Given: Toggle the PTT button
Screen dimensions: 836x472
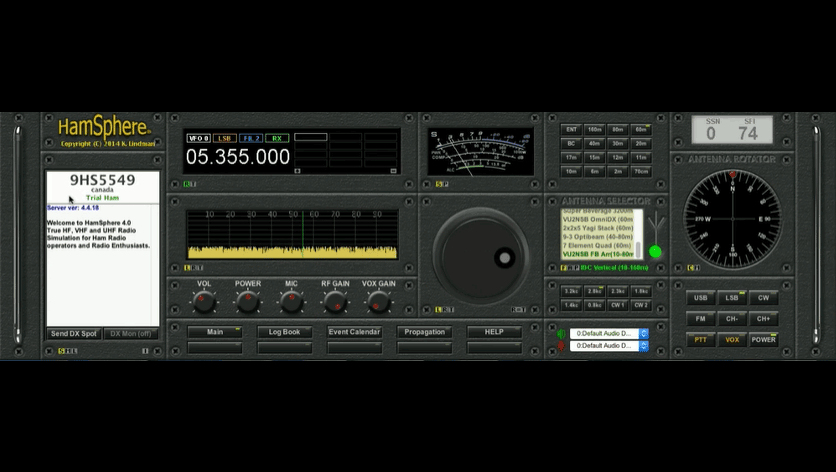Looking at the screenshot, I should tap(701, 339).
